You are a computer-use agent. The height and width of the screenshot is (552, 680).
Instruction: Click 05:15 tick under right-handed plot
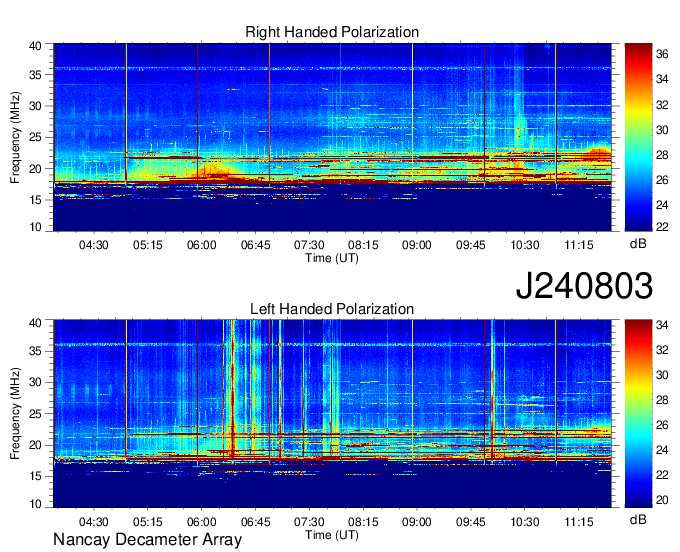point(147,245)
